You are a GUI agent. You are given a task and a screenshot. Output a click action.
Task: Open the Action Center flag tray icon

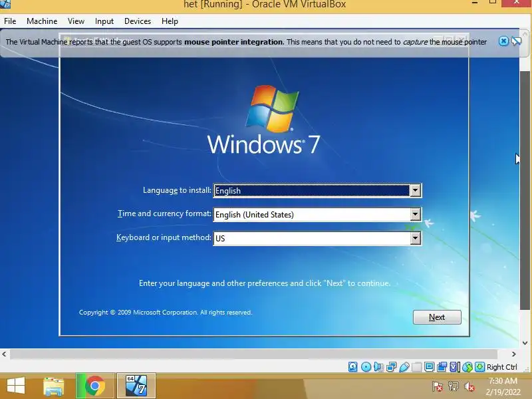437,386
